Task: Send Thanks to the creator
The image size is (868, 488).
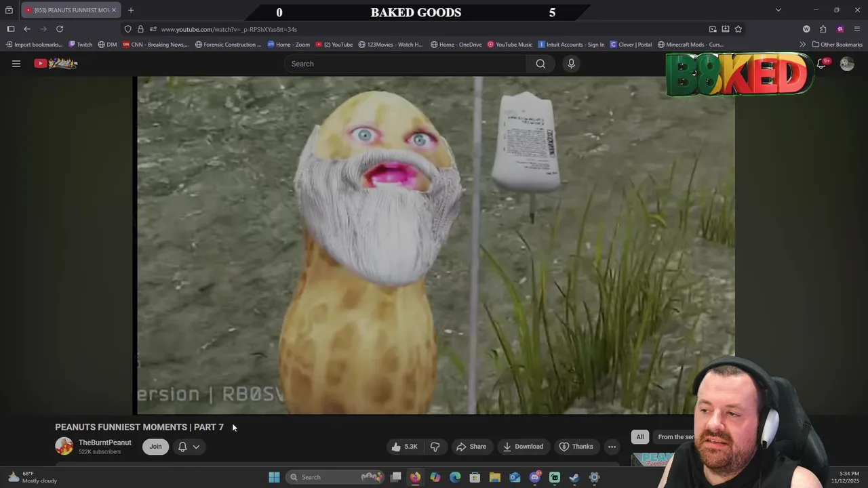Action: point(576,447)
